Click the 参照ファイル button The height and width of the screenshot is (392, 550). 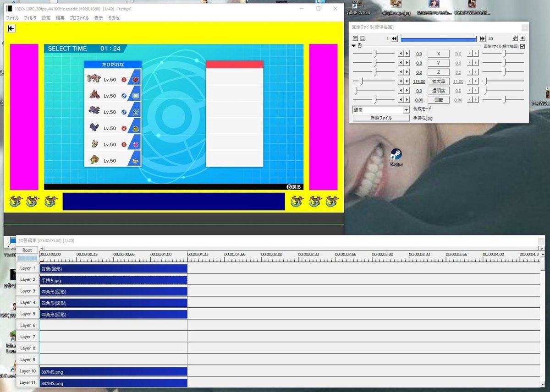[x=381, y=118]
